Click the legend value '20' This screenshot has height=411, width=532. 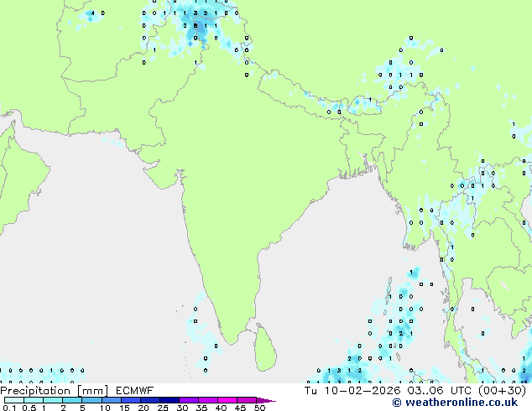click(x=143, y=408)
